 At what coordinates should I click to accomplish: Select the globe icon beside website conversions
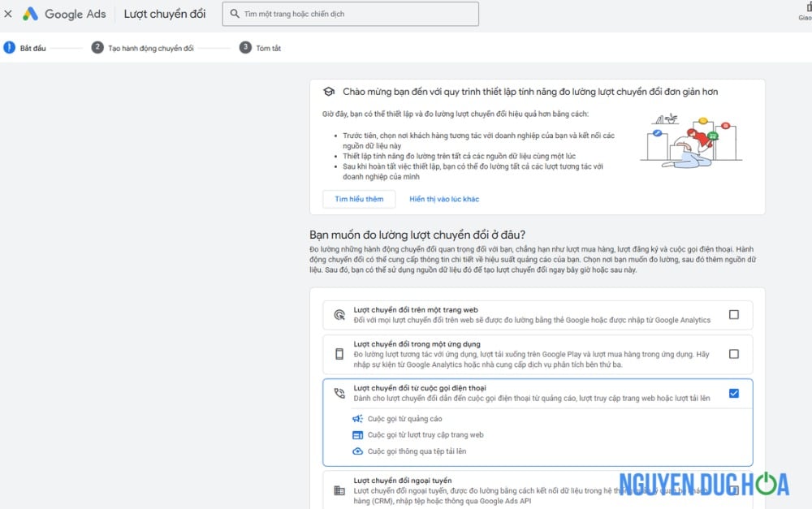click(339, 313)
